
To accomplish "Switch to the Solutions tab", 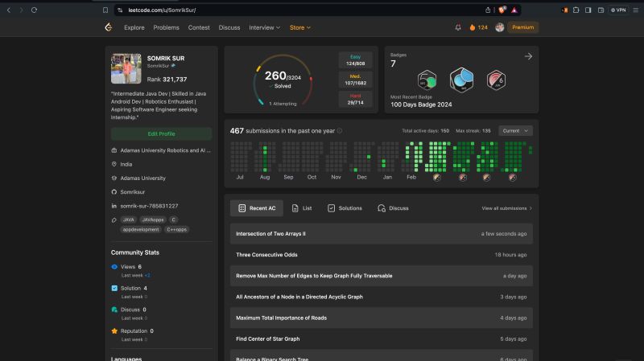I will click(x=345, y=208).
